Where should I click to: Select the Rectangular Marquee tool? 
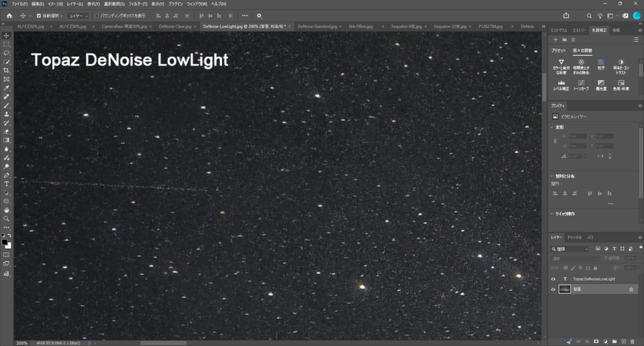[x=6, y=44]
